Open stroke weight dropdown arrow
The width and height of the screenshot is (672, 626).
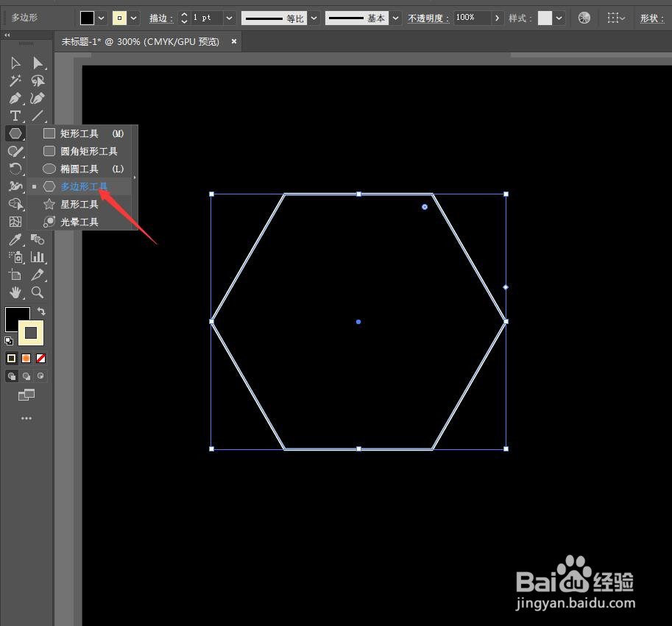click(x=230, y=18)
